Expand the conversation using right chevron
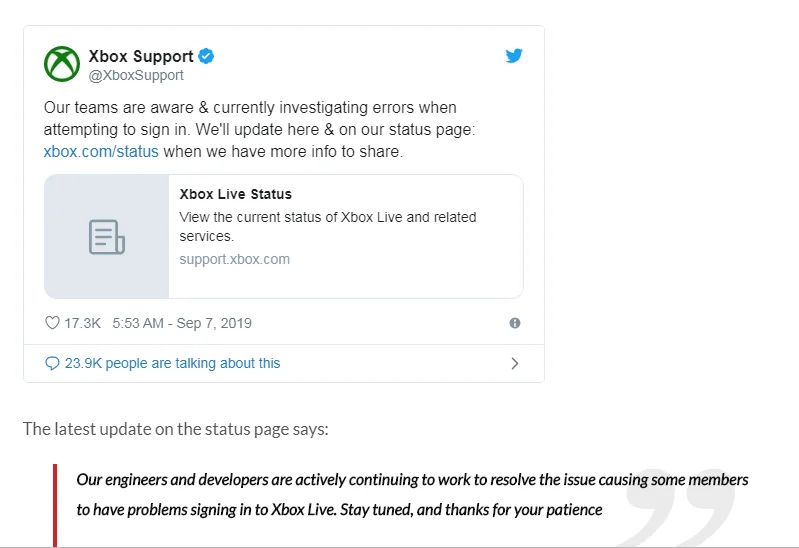799x548 pixels. (515, 363)
